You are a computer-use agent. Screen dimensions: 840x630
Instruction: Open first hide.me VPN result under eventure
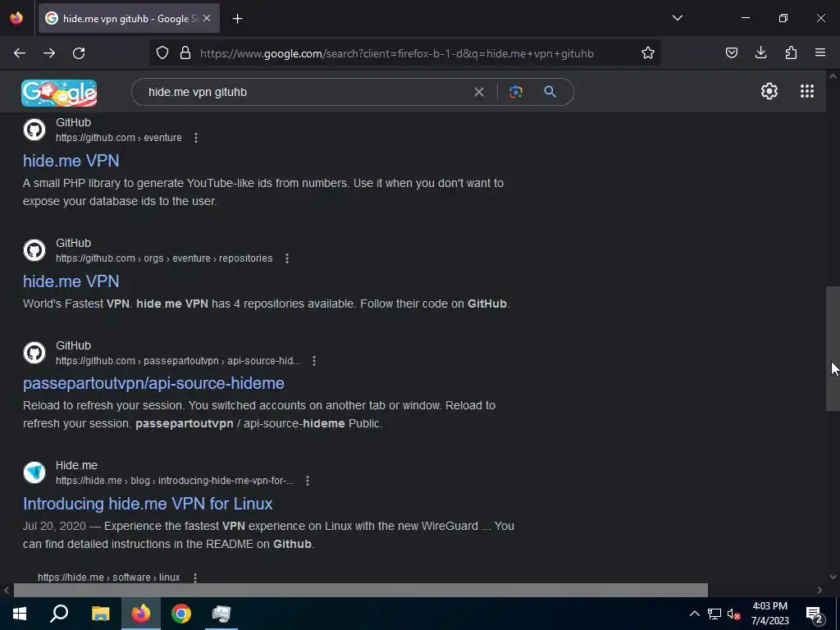(x=71, y=161)
